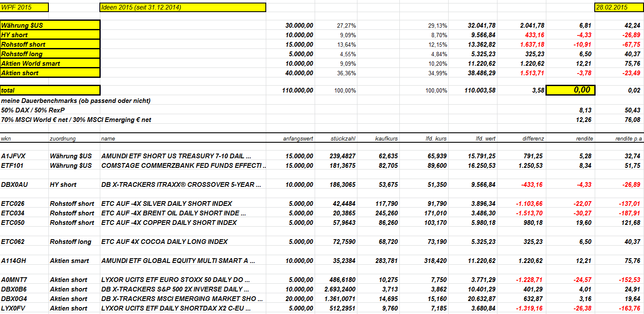Viewport: 644px width, 314px height.
Task: Select the highlighted "0,00" total return cell
Action: pos(571,90)
